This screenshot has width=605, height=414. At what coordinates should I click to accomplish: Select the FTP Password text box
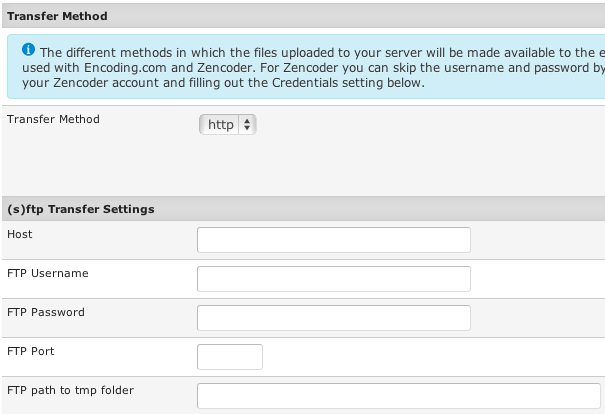[x=333, y=318]
